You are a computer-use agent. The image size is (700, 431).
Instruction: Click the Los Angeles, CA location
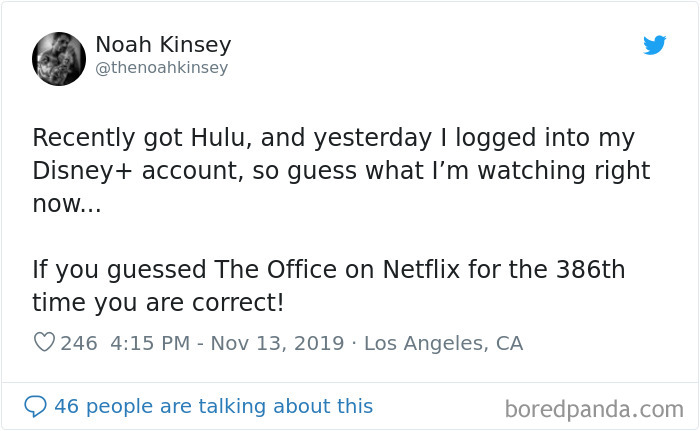(443, 343)
